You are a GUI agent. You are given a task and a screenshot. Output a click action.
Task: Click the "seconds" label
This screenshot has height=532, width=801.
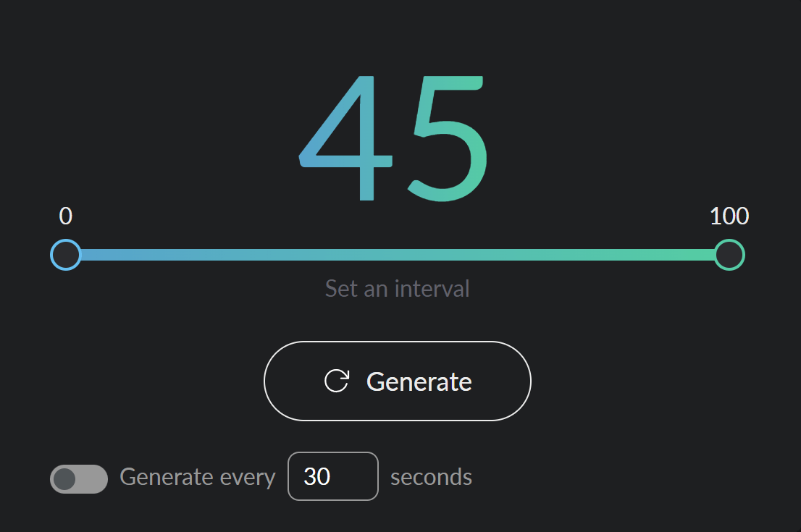tap(431, 478)
